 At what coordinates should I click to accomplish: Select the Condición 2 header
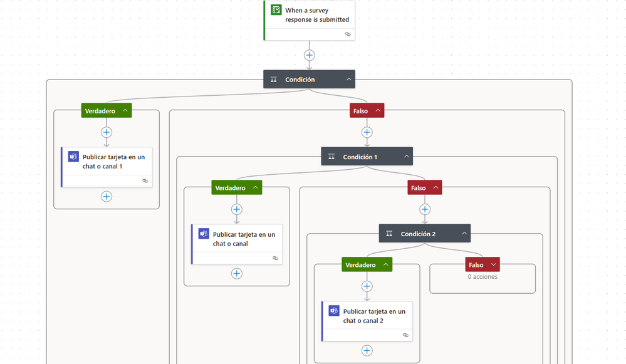click(x=418, y=234)
